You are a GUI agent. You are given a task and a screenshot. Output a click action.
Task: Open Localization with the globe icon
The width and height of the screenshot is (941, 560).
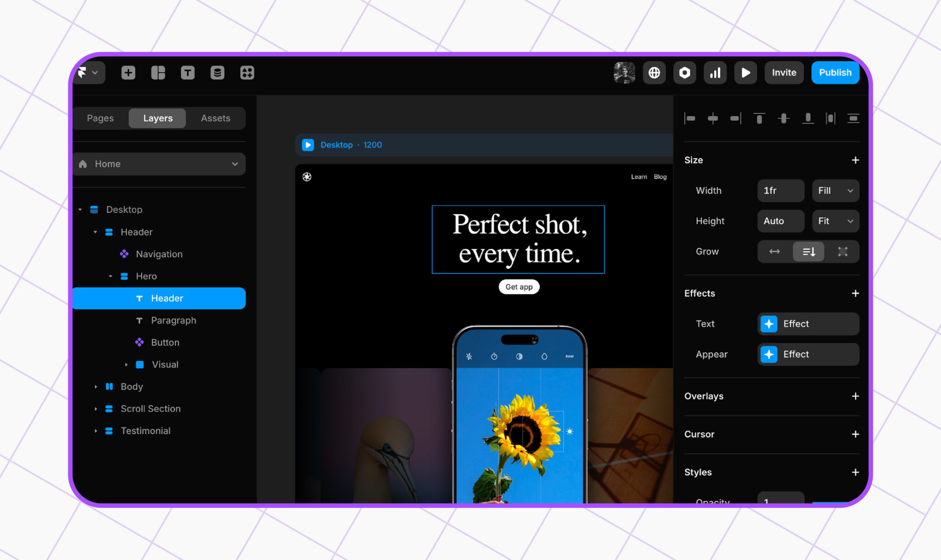[654, 72]
